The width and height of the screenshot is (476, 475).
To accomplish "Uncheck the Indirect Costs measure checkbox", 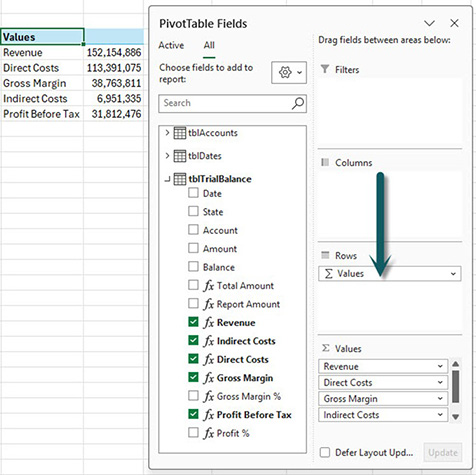I will click(x=193, y=340).
